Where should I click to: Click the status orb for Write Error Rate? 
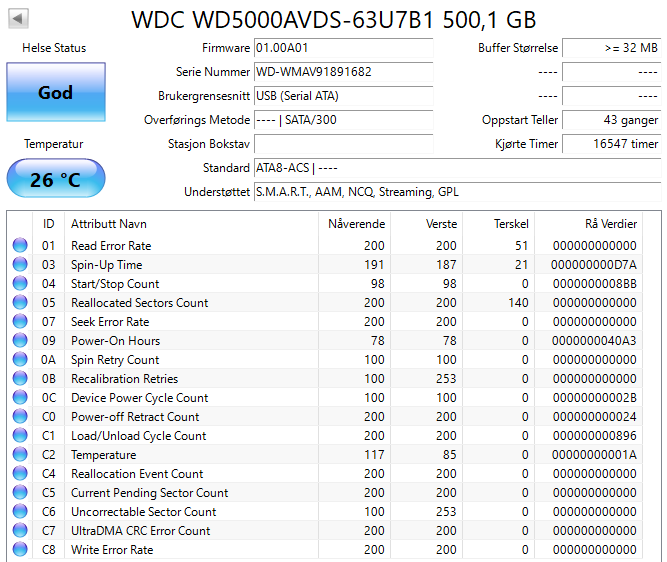[x=20, y=550]
